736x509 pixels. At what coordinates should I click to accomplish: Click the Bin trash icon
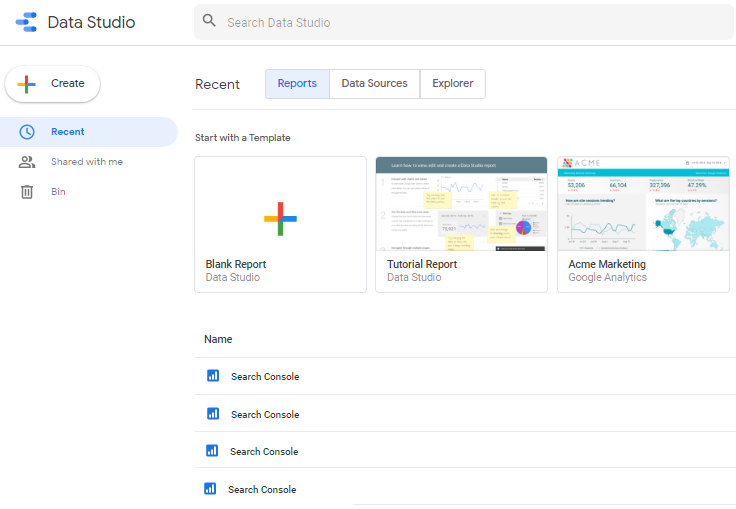click(x=27, y=192)
